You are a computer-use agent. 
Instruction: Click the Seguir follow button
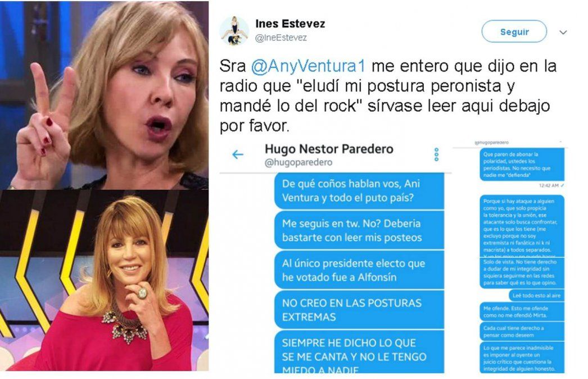point(514,31)
